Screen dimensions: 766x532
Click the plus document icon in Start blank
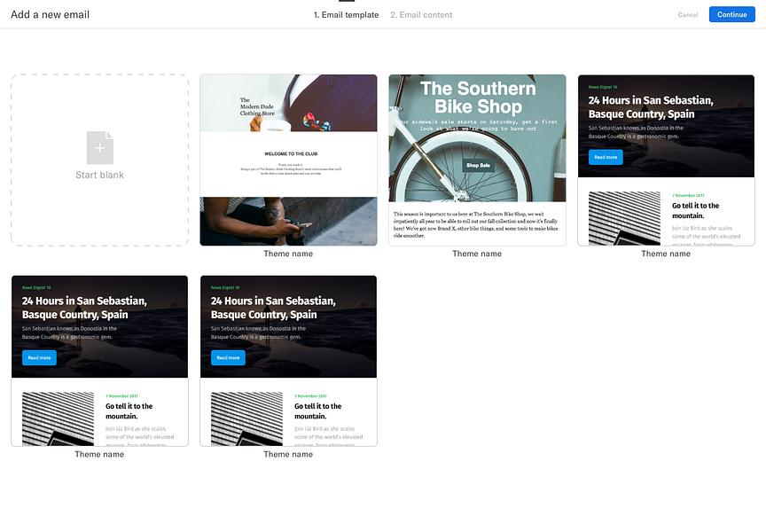100,147
